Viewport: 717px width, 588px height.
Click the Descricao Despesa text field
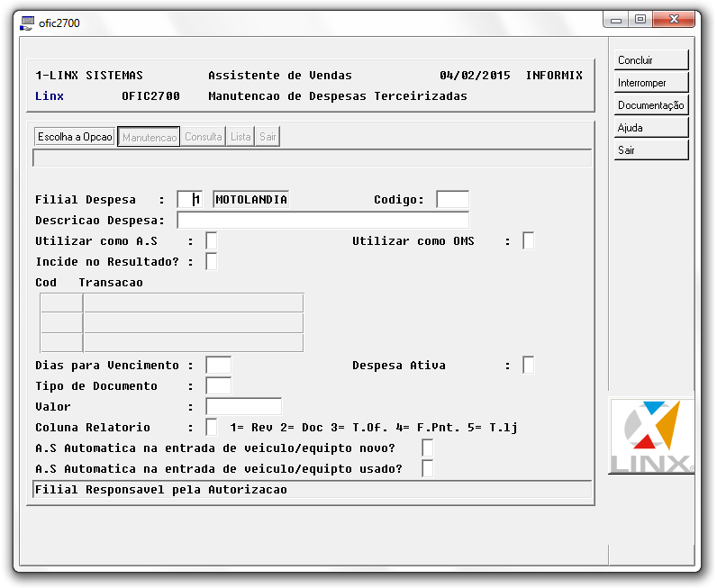coord(322,220)
